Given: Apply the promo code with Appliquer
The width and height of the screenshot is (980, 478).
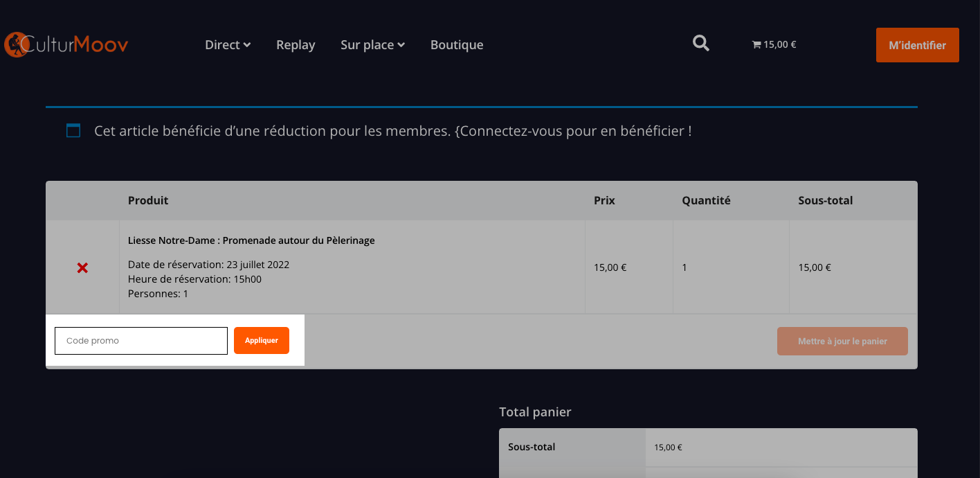Looking at the screenshot, I should [262, 341].
